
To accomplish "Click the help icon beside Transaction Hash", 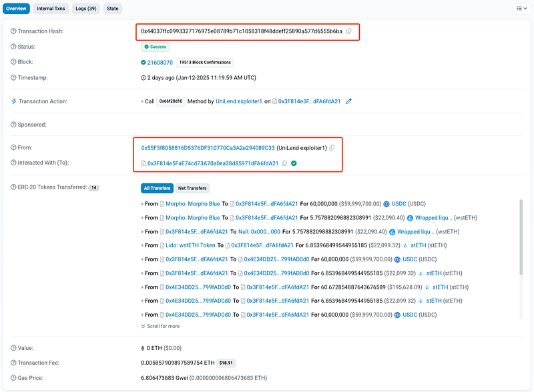I will click(x=13, y=31).
